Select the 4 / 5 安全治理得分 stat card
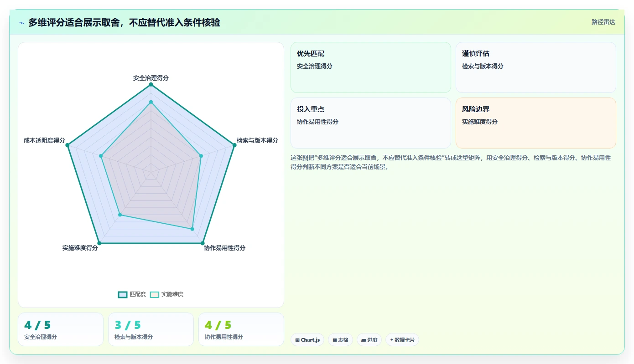 pyautogui.click(x=61, y=329)
